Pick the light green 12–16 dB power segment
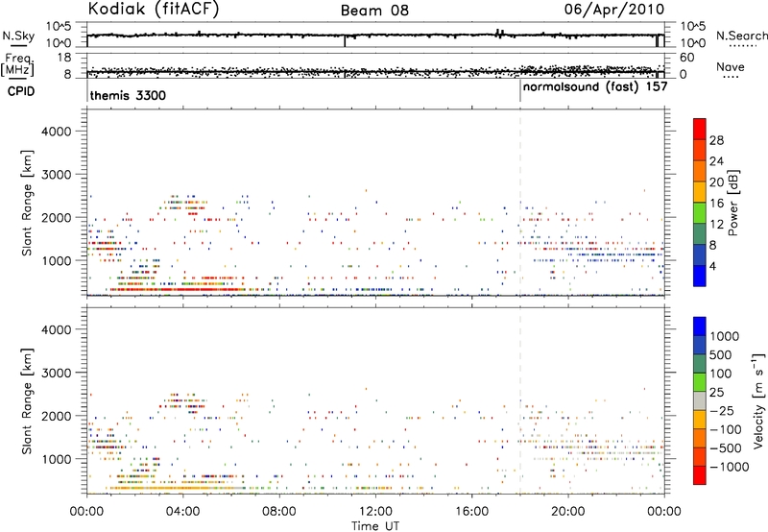Viewport: 768px width, 532px height. (x=700, y=213)
